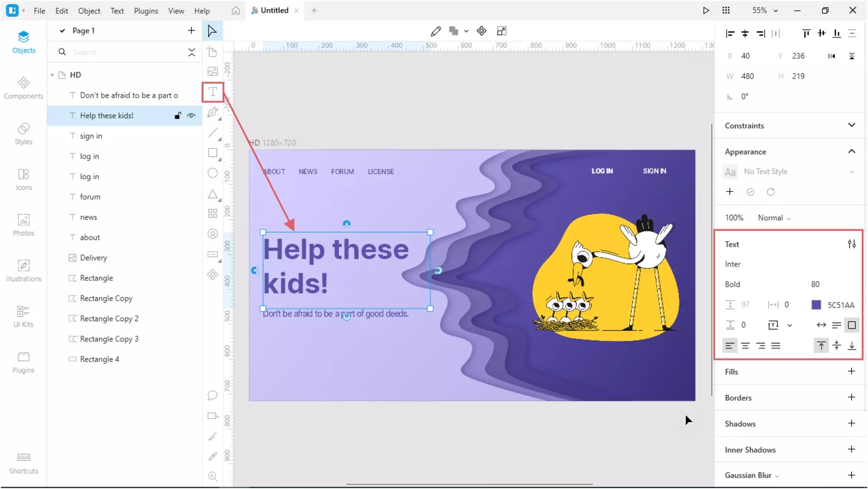The image size is (868, 489).
Task: Open the File menu
Action: point(39,11)
